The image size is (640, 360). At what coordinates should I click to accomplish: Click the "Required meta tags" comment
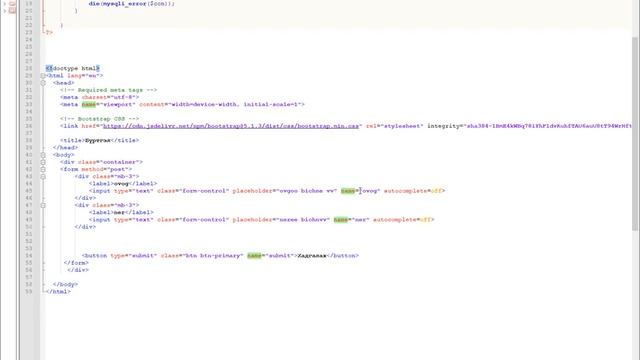(x=109, y=90)
